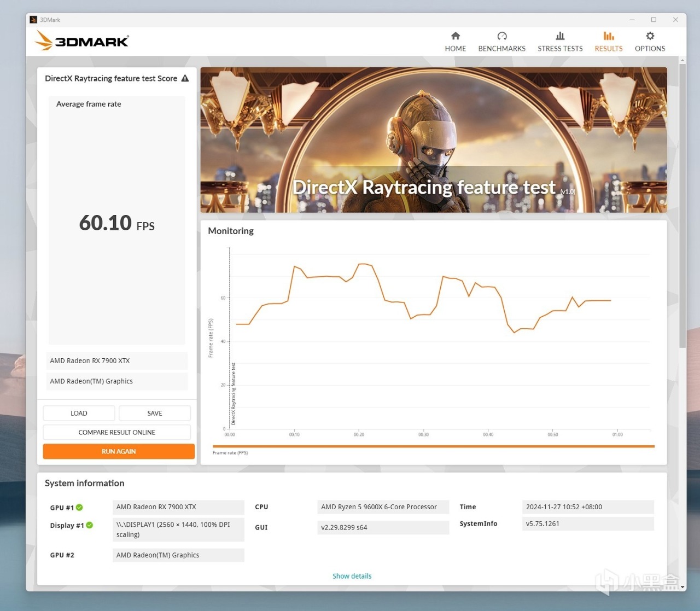Screen dimensions: 700x611
Task: Click the vertical scrollbar thumb
Action: [x=682, y=205]
